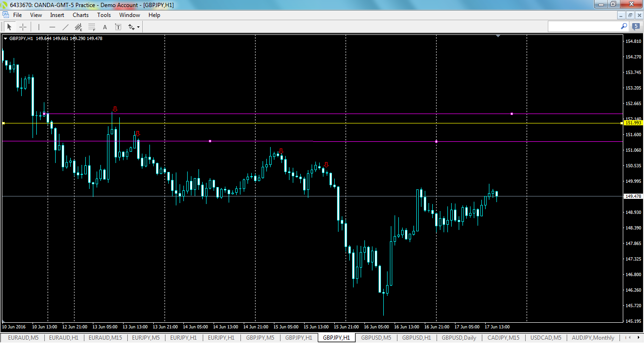Enable the Crosshair tool
Screen dimensions: 644x343
click(23, 26)
